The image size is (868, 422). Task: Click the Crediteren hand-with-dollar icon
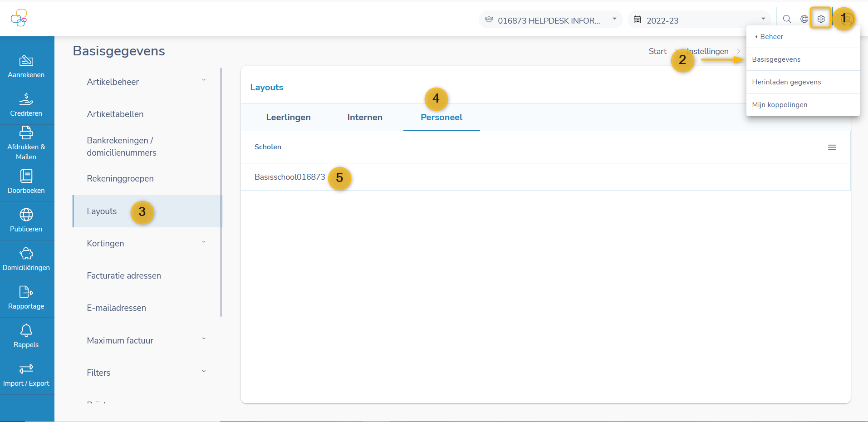pos(26,99)
